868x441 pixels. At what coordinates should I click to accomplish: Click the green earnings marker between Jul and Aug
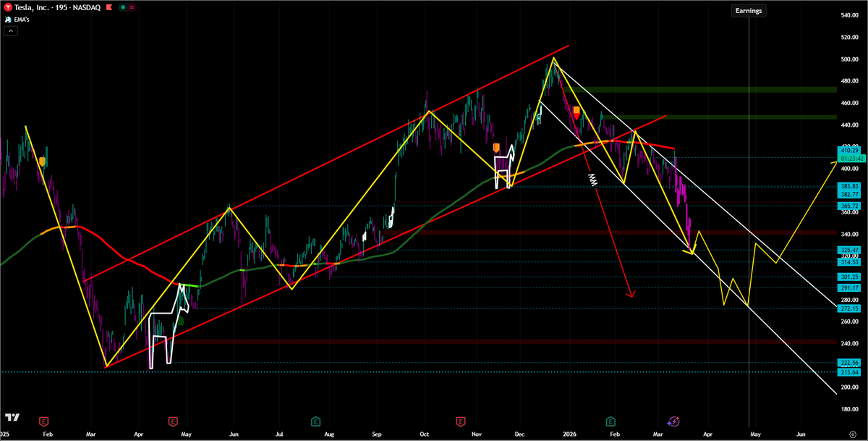[x=316, y=420]
